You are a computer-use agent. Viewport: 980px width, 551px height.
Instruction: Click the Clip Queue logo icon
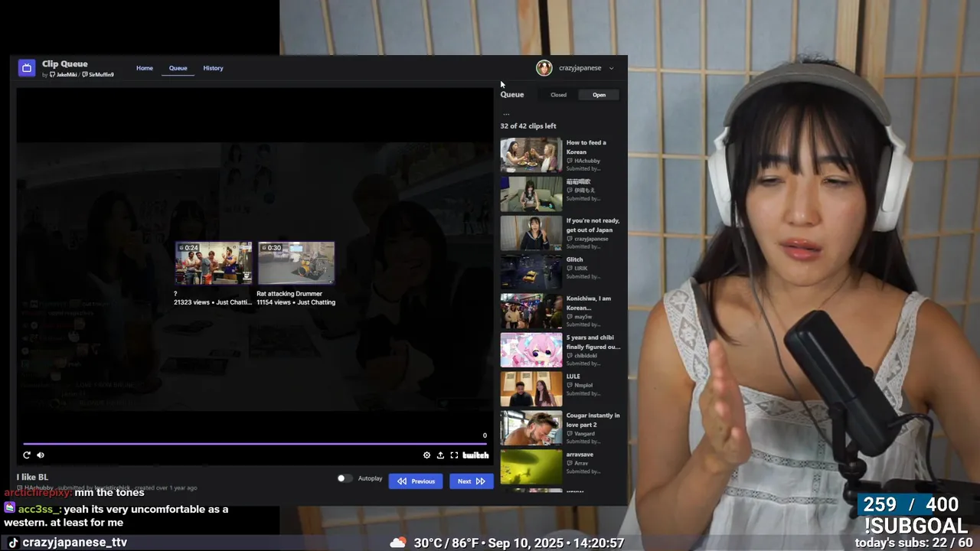27,68
